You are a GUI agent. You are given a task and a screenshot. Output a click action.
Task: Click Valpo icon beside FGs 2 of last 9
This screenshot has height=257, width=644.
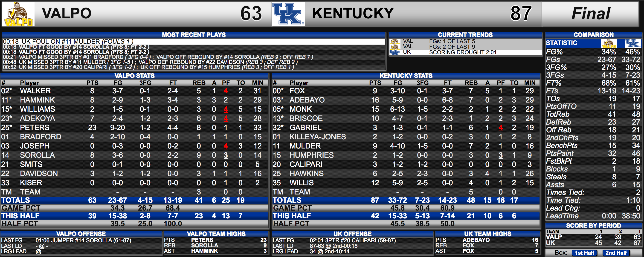click(395, 47)
